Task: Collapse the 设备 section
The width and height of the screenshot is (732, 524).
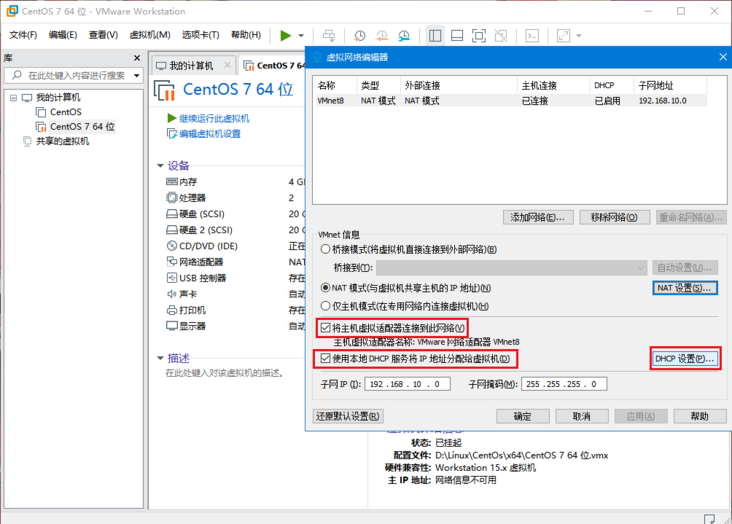Action: click(160, 166)
